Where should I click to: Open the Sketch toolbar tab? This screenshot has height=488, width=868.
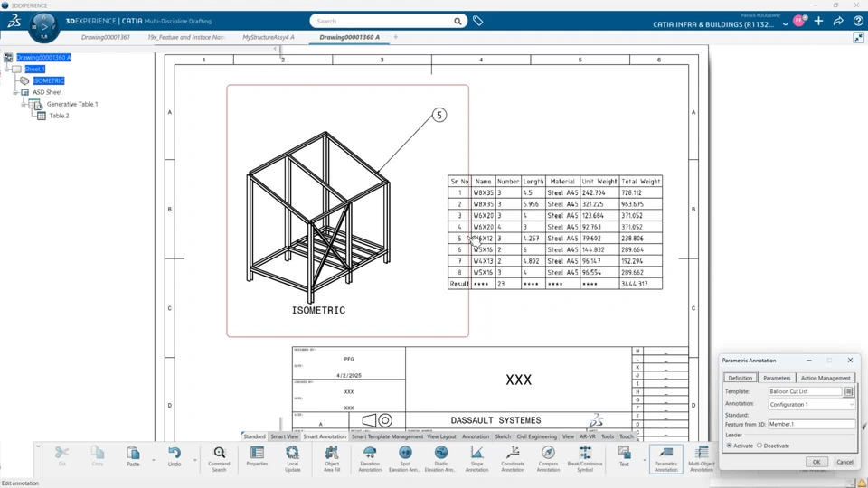503,436
